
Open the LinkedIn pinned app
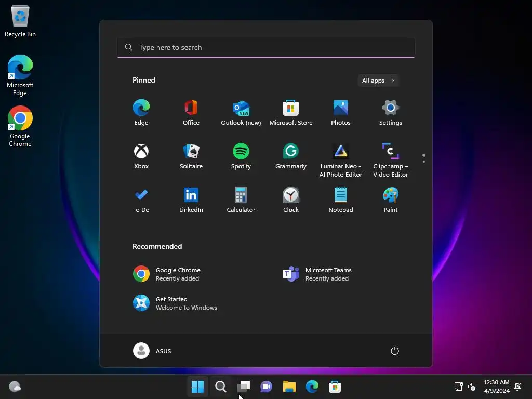[x=191, y=200]
